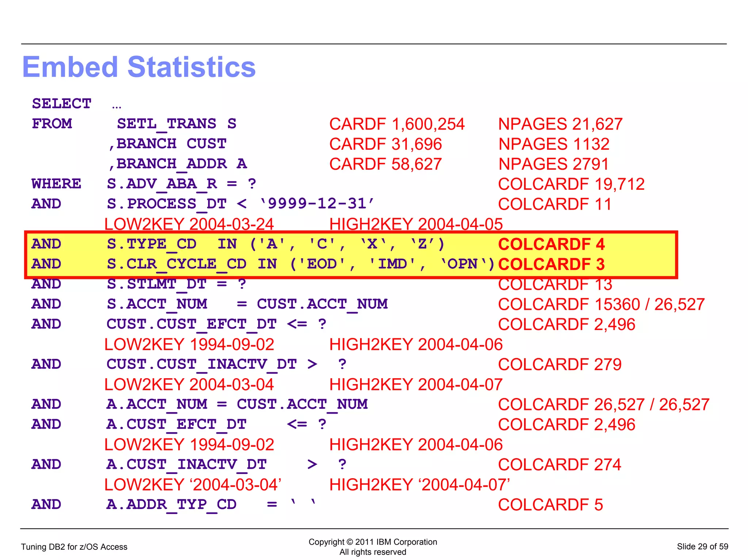The width and height of the screenshot is (748, 560).
Task: Click 'S.ACCT_NUM = CUST.ACCT_NUM' join predicate
Action: point(247,304)
